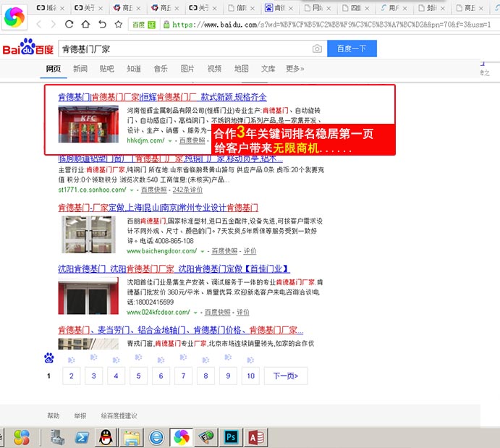Open Microsoft Access from the taskbar

(255, 437)
